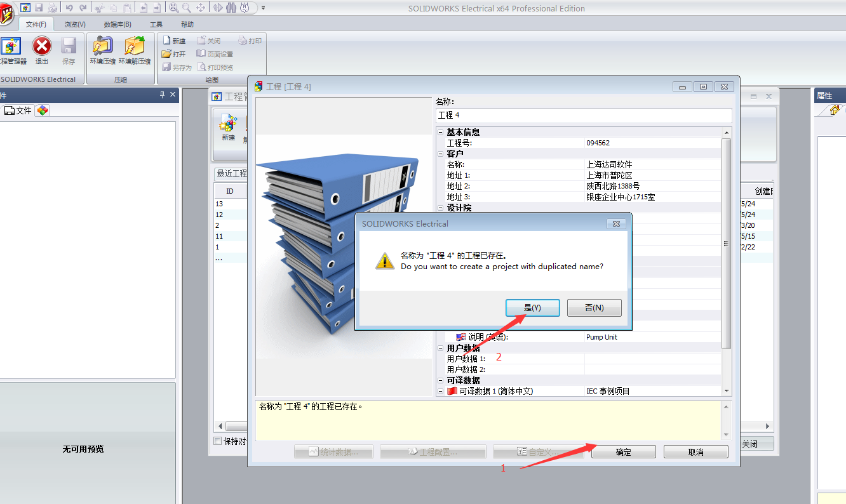The image size is (846, 504).
Task: Click 页面设置 page setup in ribbon
Action: pyautogui.click(x=215, y=54)
